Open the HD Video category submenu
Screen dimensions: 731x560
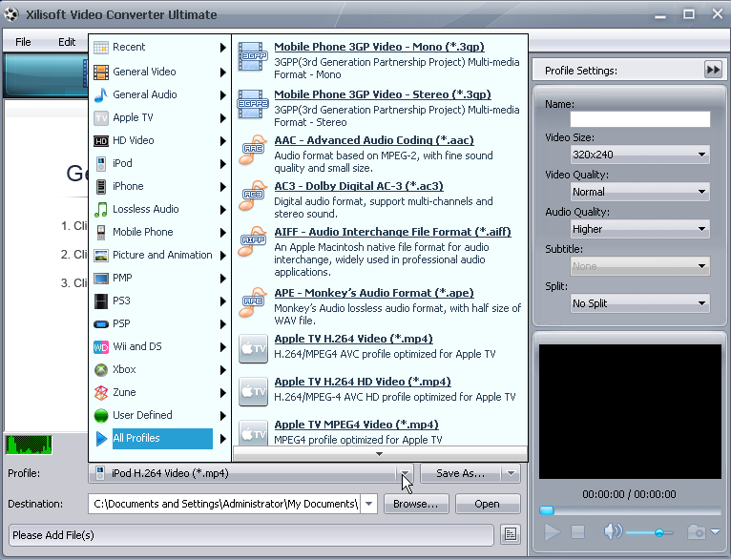(159, 140)
